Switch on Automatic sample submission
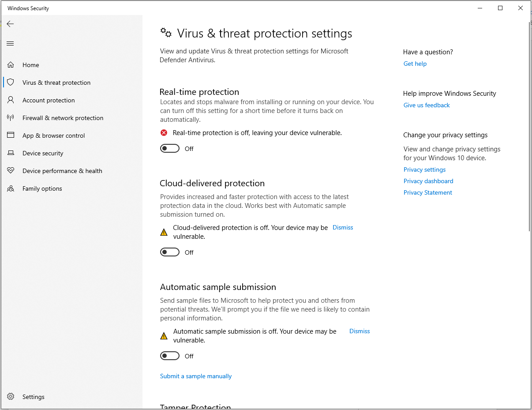This screenshot has width=532, height=410. tap(170, 356)
